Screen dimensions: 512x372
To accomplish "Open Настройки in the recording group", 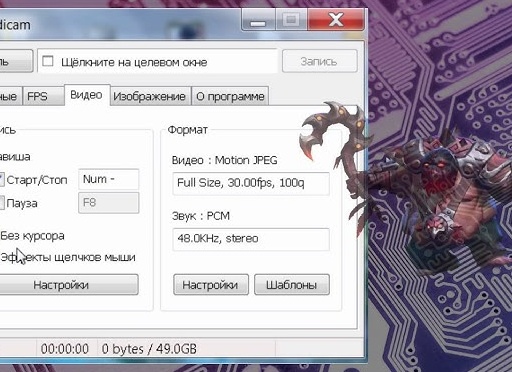I will pyautogui.click(x=68, y=285).
